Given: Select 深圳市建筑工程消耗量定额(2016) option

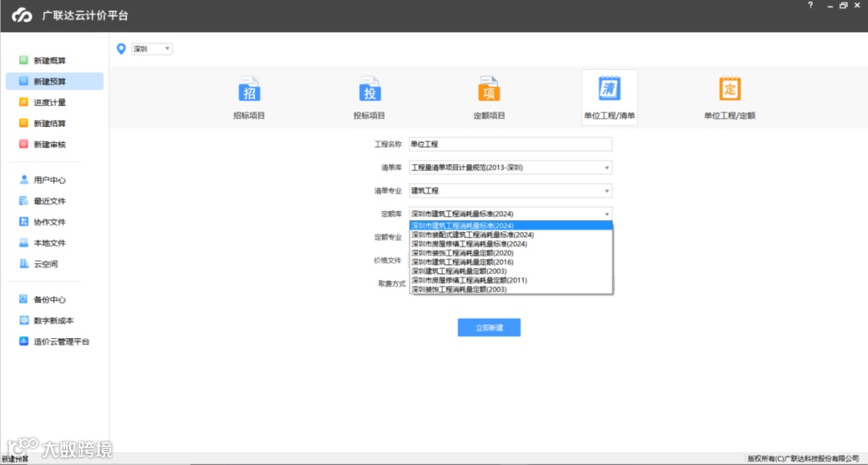Looking at the screenshot, I should point(511,262).
